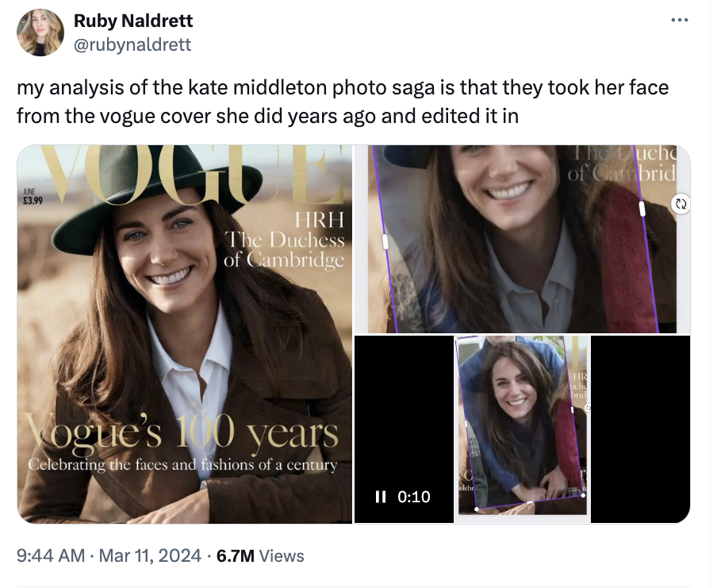The height and width of the screenshot is (588, 721).
Task: Enlarge the Vogue cover image
Action: click(x=184, y=333)
